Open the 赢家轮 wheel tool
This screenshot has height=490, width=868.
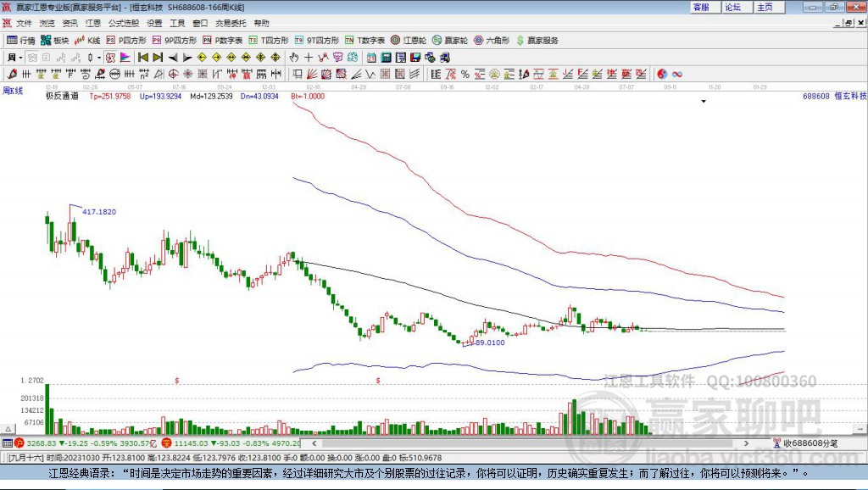pyautogui.click(x=450, y=41)
